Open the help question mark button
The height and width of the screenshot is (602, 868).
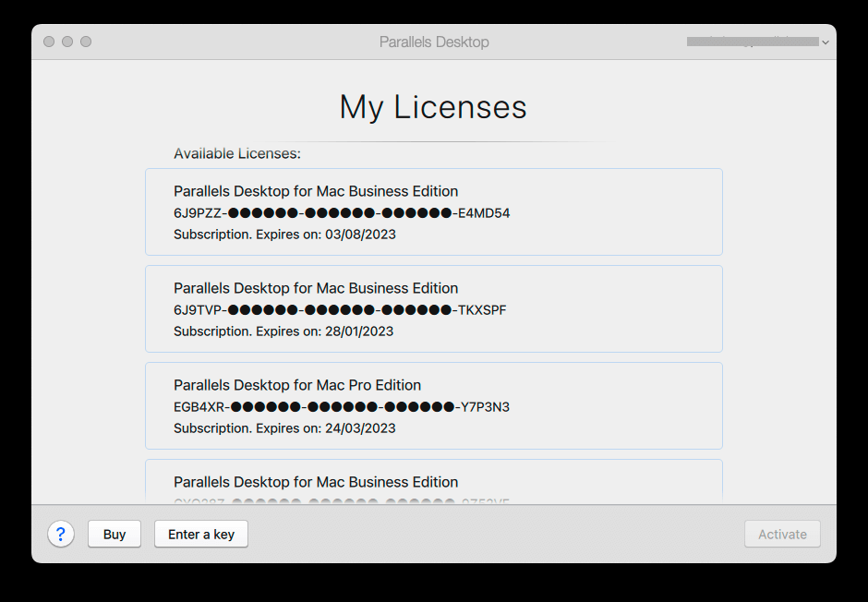pyautogui.click(x=61, y=534)
